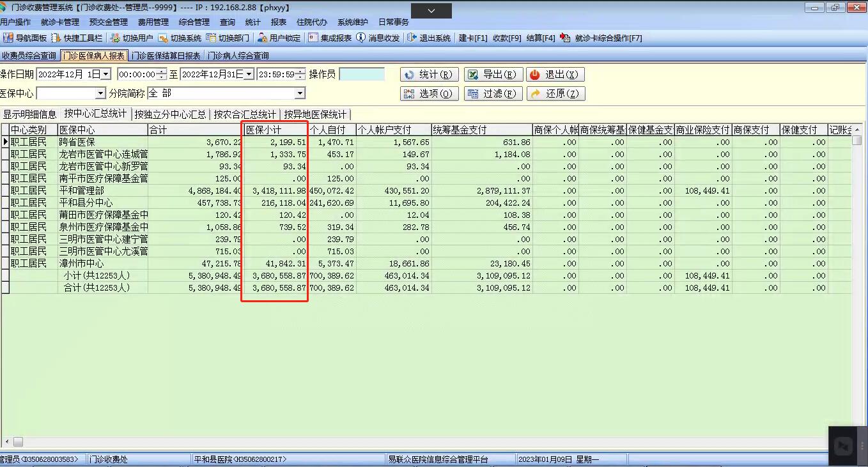Open the 统计 menu in the menu bar
The height and width of the screenshot is (467, 868).
point(253,22)
